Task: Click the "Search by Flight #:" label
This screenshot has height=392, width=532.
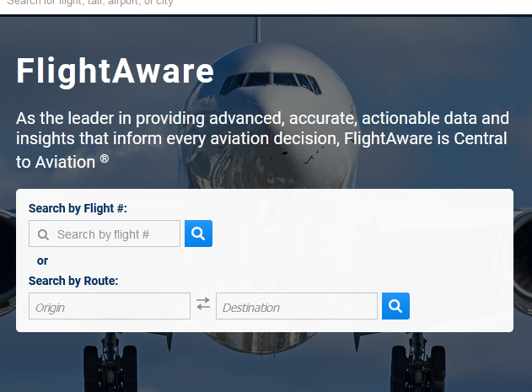Action: click(x=78, y=208)
